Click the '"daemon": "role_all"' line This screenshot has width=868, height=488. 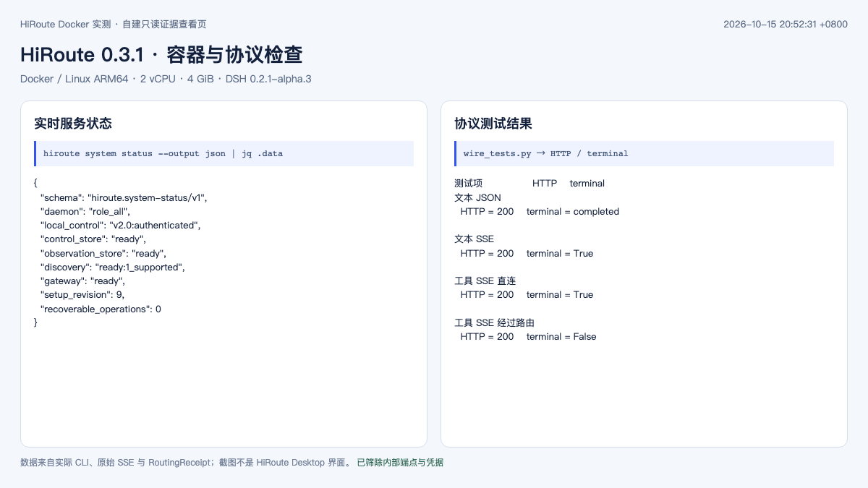[85, 211]
